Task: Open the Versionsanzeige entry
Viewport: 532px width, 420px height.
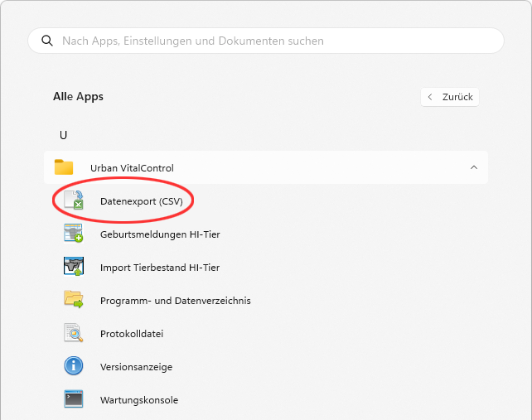Action: click(x=136, y=367)
